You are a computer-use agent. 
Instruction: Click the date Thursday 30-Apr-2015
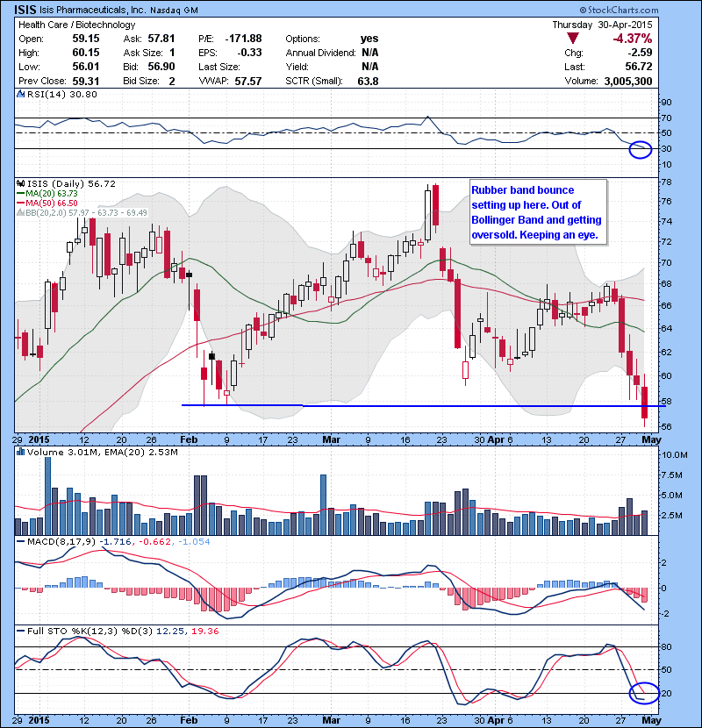point(602,25)
